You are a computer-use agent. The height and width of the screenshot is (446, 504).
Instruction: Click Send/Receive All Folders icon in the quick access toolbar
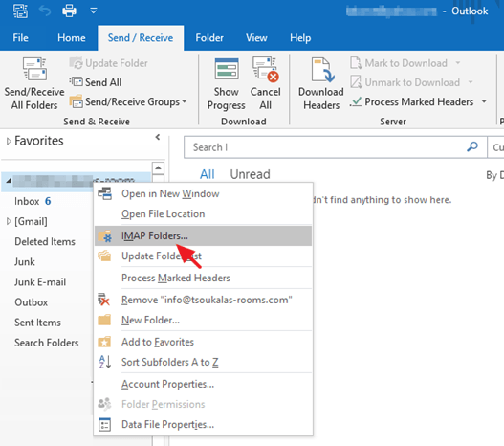click(20, 11)
